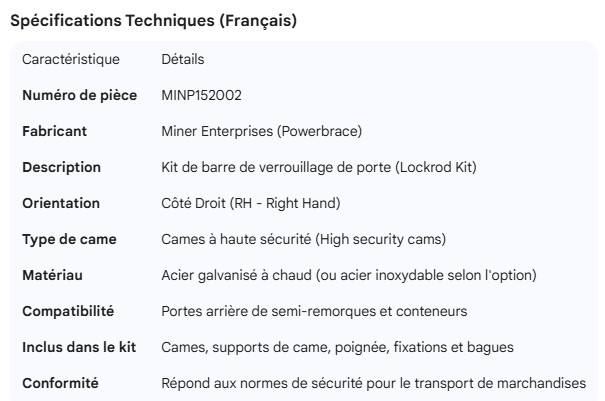The width and height of the screenshot is (605, 401).
Task: Click 'Miner Enterprises (Powerbrace)' cell
Action: pyautogui.click(x=261, y=131)
